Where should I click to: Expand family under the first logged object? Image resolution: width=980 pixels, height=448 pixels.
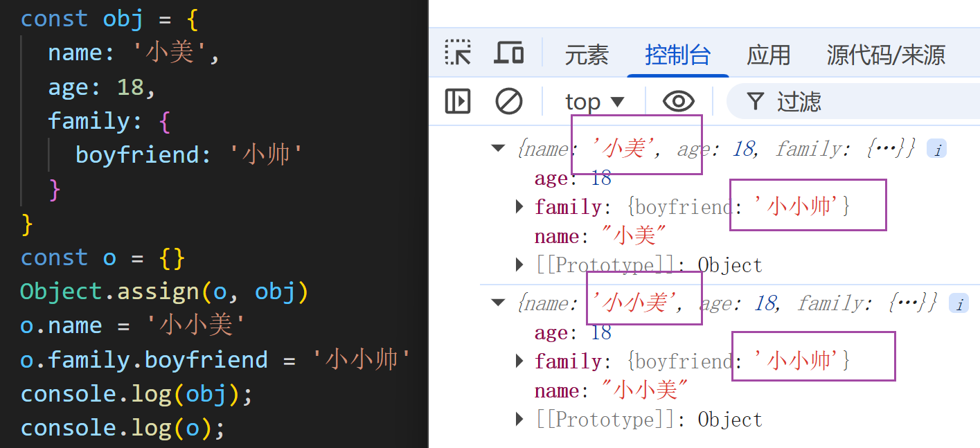(x=521, y=207)
